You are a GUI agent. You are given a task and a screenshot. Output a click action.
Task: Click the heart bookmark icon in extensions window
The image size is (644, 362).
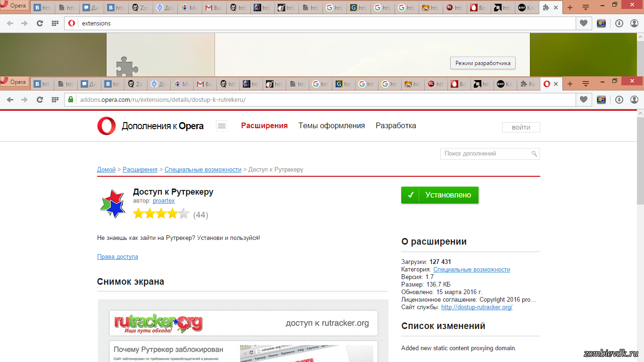pyautogui.click(x=584, y=23)
